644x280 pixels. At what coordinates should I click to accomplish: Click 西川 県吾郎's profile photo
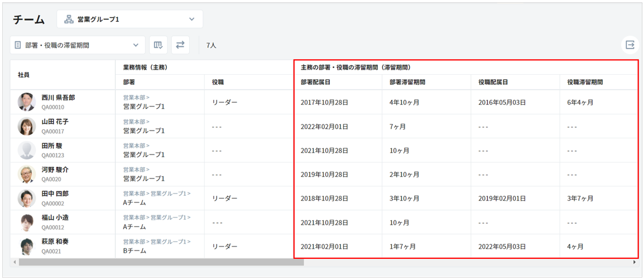tap(26, 102)
